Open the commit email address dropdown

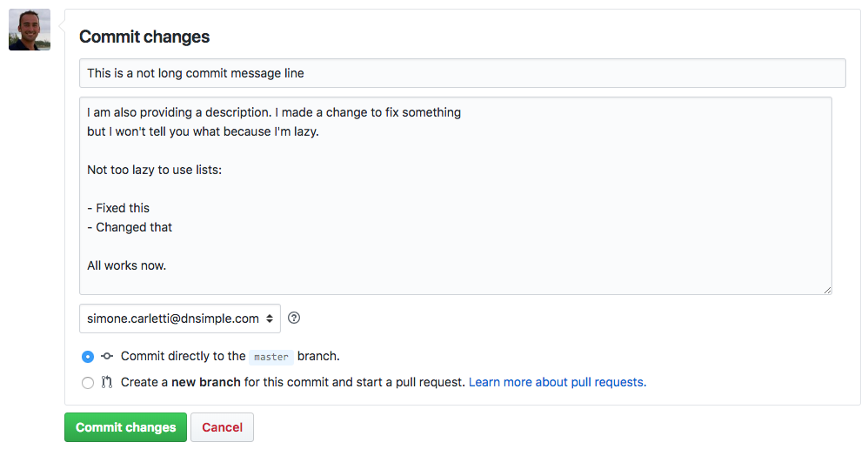click(x=179, y=319)
